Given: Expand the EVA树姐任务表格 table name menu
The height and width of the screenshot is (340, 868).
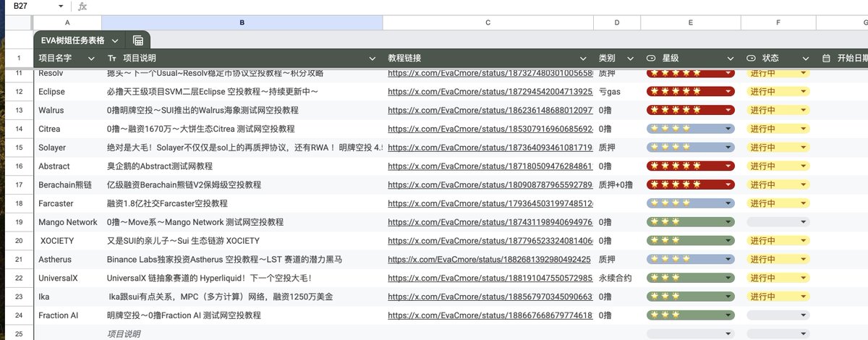Looking at the screenshot, I should point(115,41).
